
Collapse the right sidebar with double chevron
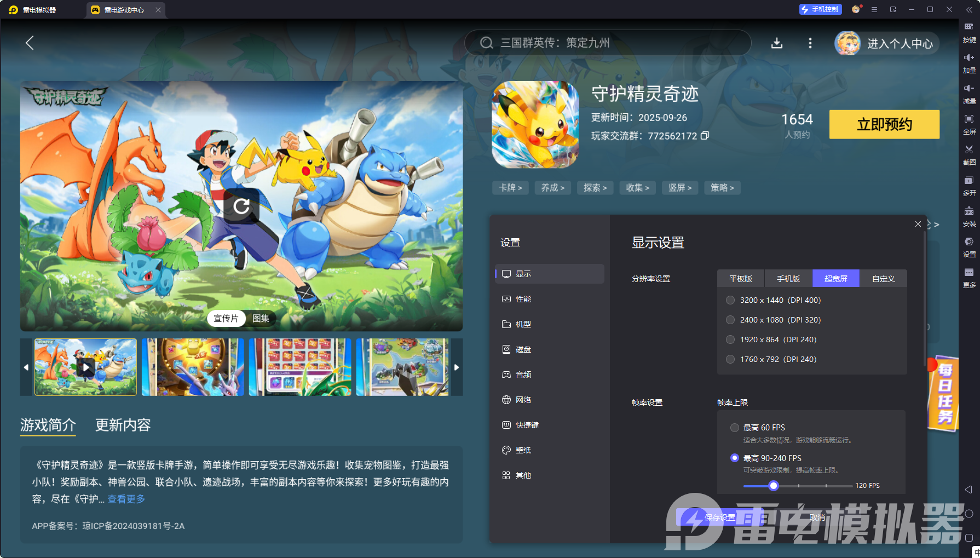[969, 10]
